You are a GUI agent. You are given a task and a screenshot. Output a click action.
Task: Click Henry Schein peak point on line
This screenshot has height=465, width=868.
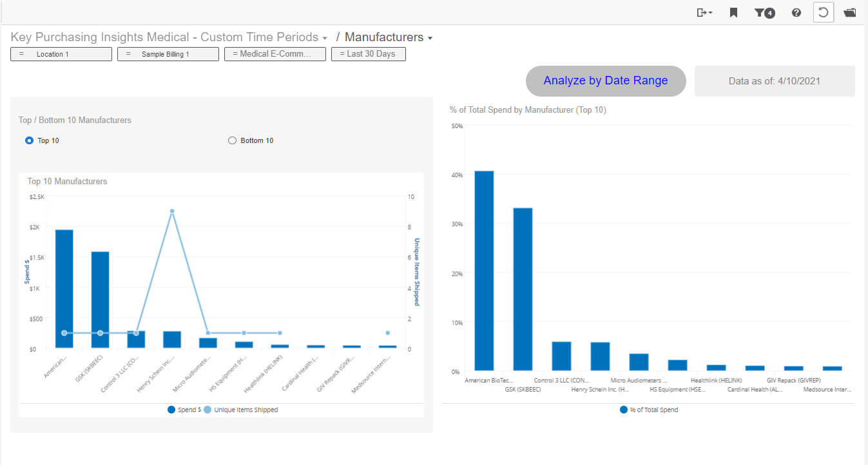coord(172,211)
